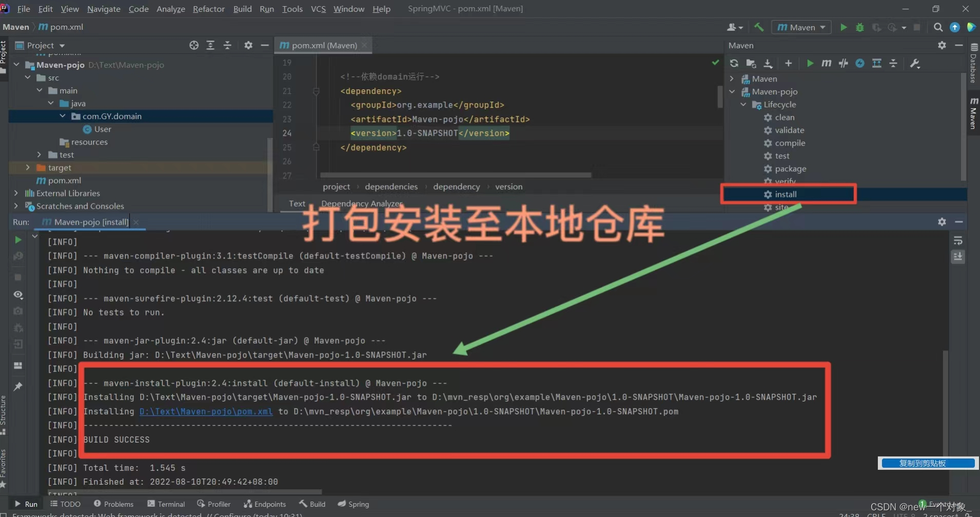The height and width of the screenshot is (517, 980).
Task: Expand External Libraries node
Action: [16, 193]
